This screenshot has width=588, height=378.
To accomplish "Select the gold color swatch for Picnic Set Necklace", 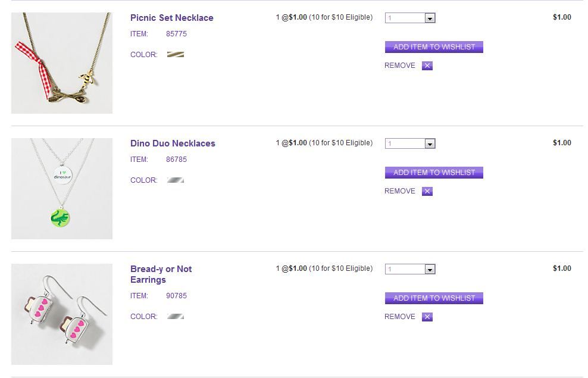I will pyautogui.click(x=176, y=55).
